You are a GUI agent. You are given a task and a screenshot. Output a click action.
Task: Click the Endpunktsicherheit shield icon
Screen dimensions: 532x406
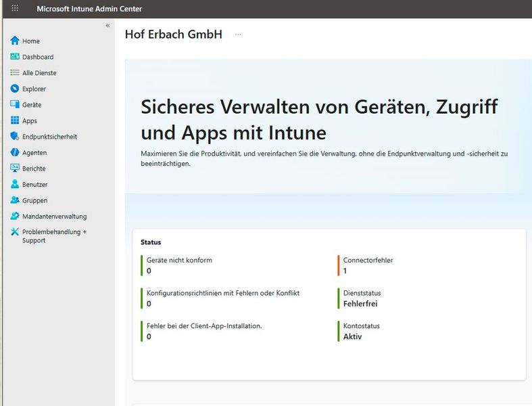pyautogui.click(x=15, y=137)
